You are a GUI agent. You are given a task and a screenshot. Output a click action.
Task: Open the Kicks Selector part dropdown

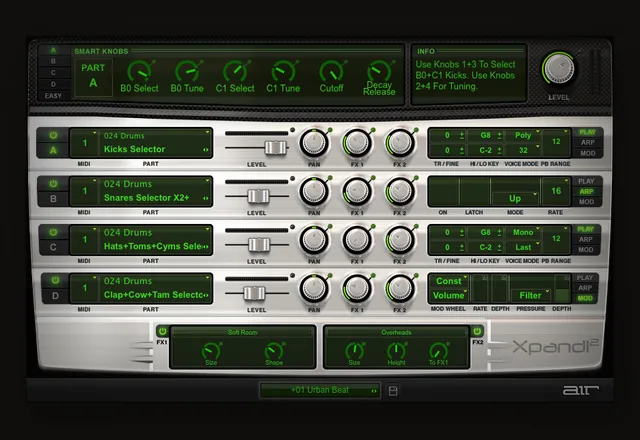click(x=155, y=142)
